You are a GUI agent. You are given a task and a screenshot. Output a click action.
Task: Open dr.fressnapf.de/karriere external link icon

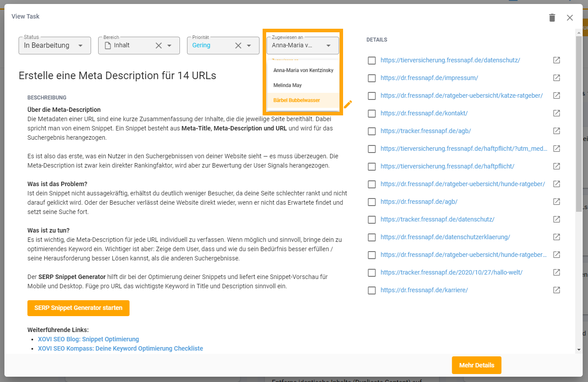point(557,290)
